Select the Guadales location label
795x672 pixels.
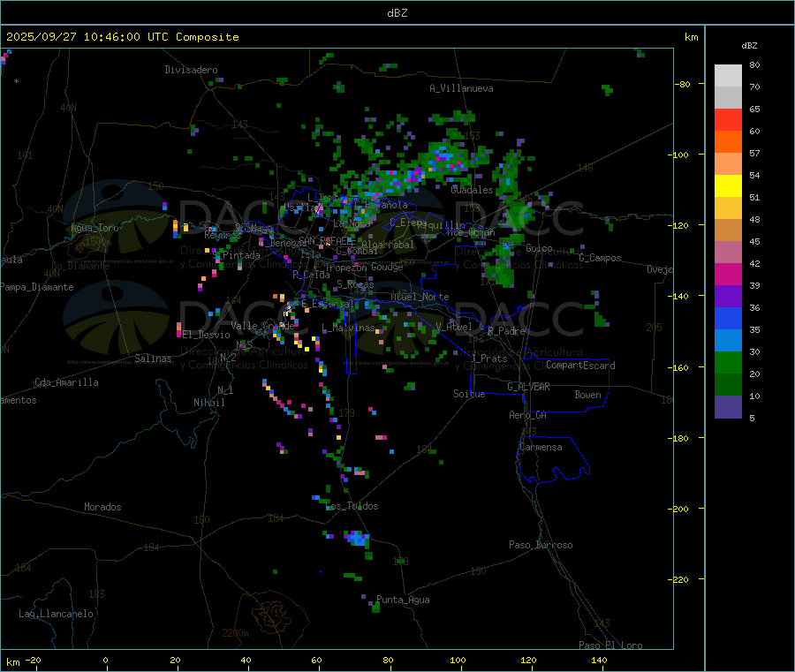472,190
